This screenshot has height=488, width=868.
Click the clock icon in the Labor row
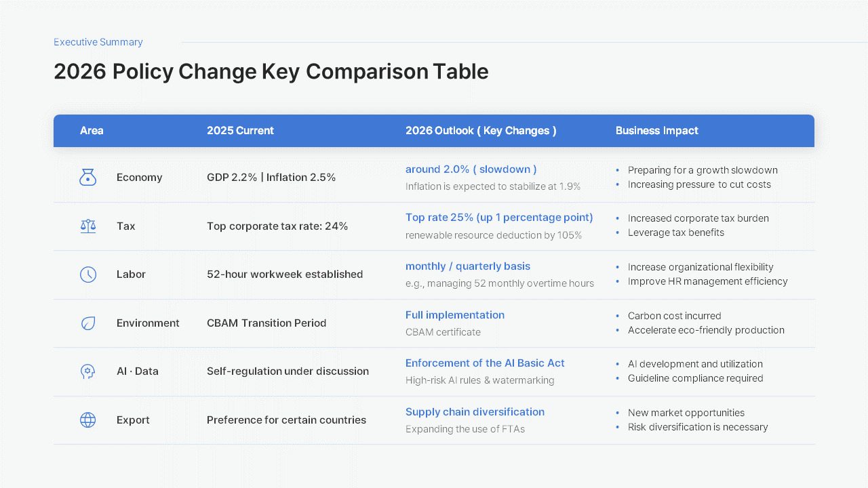88,274
